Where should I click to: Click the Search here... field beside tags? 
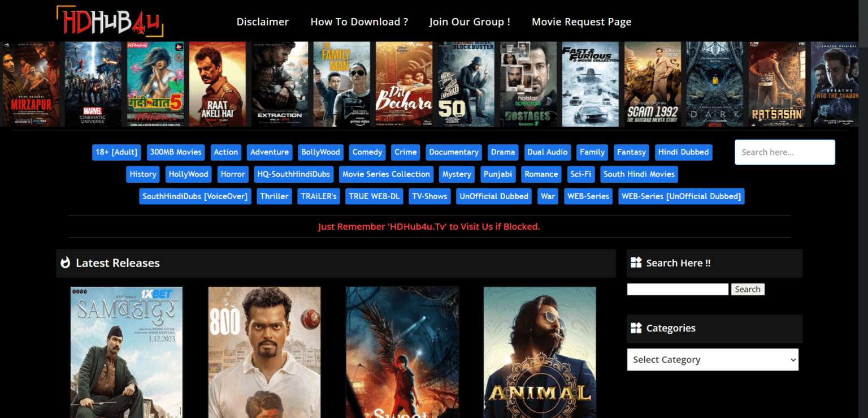[785, 152]
